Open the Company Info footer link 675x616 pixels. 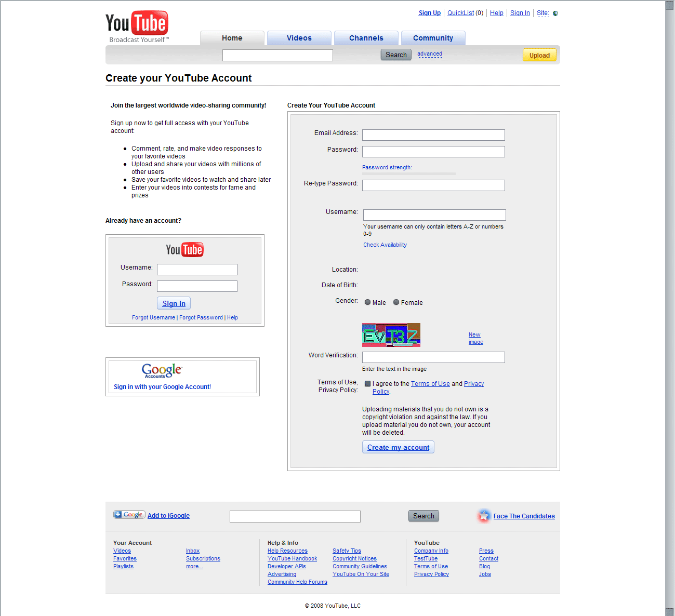pyautogui.click(x=431, y=551)
